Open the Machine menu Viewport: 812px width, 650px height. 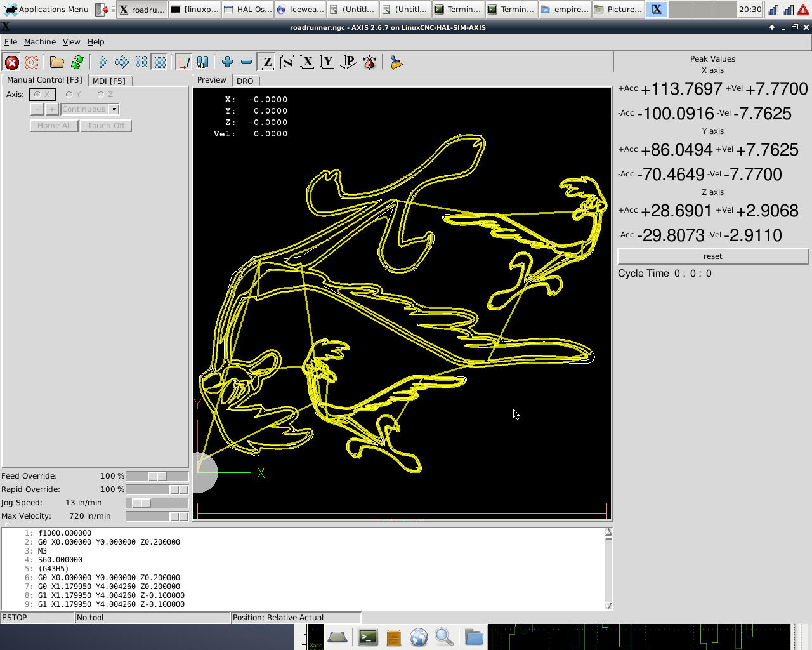40,42
